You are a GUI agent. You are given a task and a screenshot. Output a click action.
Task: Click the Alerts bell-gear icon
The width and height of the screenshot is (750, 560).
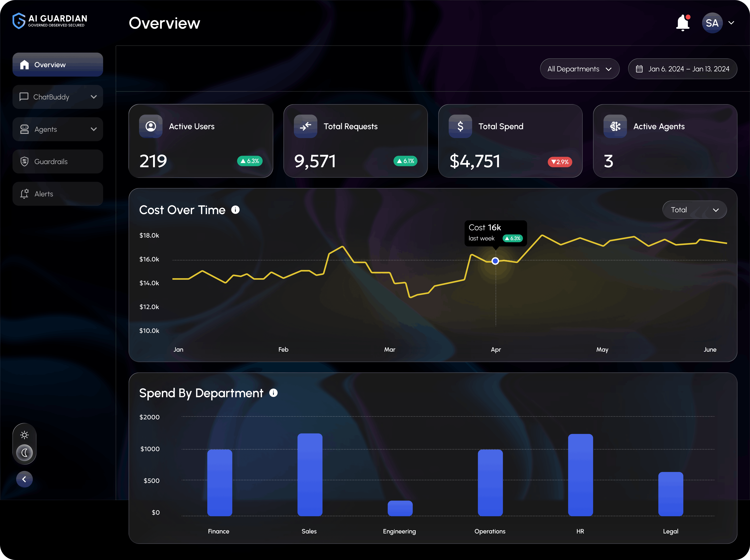24,194
